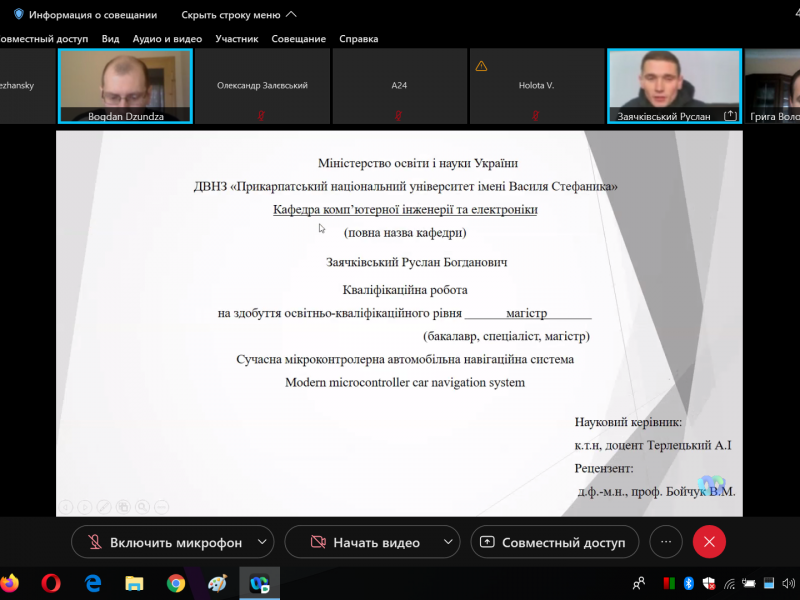Image resolution: width=800 pixels, height=600 pixels.
Task: Expand the microphone options dropdown arrow
Action: click(262, 542)
